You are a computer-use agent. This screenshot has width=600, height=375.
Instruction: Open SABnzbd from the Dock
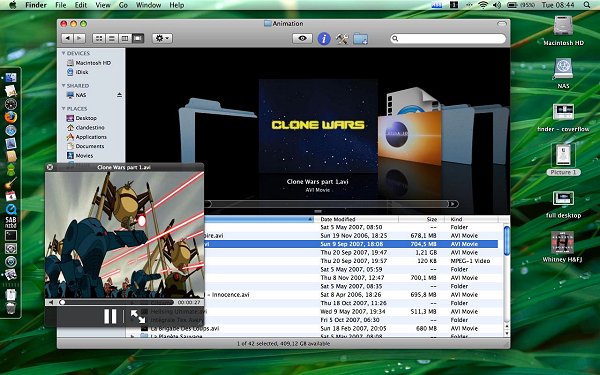pos(11,222)
